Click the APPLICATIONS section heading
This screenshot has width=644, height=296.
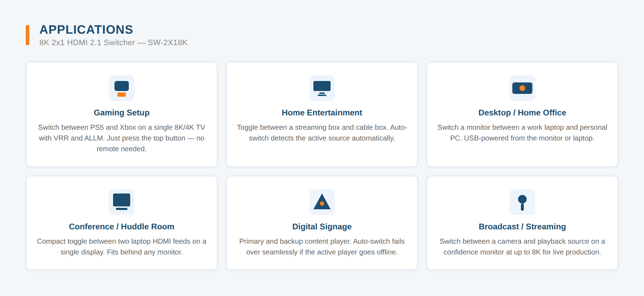click(x=86, y=29)
